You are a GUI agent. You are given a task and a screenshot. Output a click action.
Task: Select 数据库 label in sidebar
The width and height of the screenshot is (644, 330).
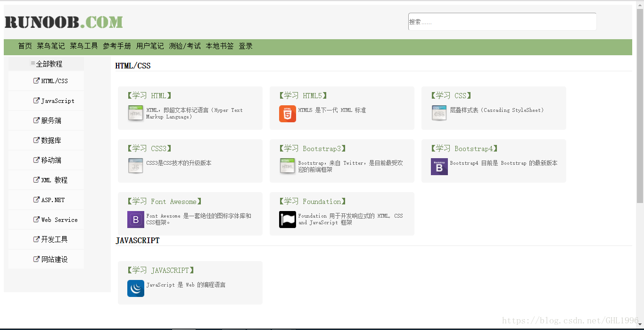tap(51, 140)
